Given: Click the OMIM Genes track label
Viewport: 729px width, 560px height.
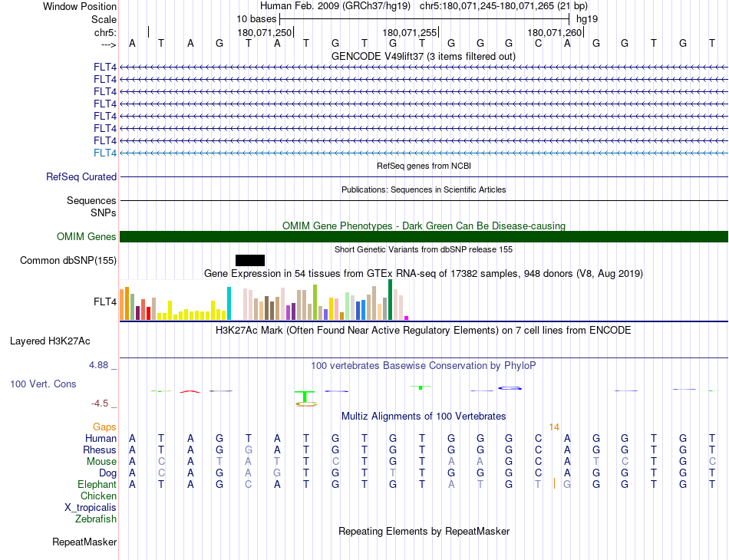Looking at the screenshot, I should pos(87,236).
